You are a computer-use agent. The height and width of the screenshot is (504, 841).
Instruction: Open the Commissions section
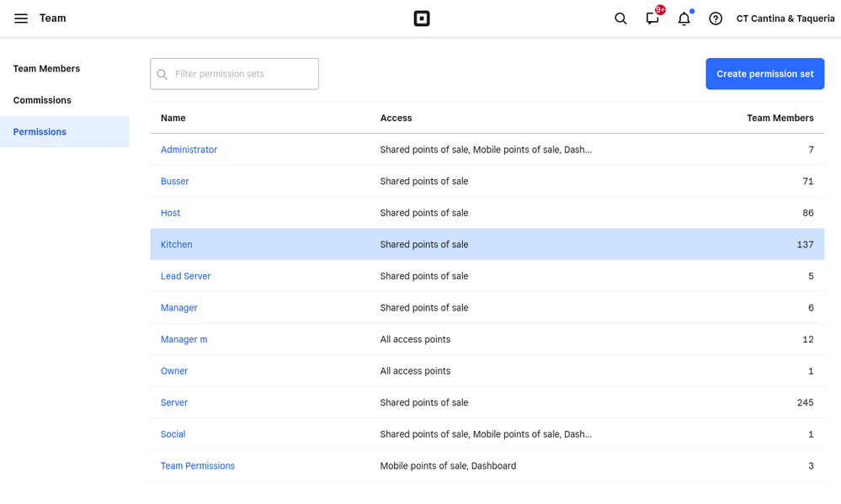pos(41,99)
